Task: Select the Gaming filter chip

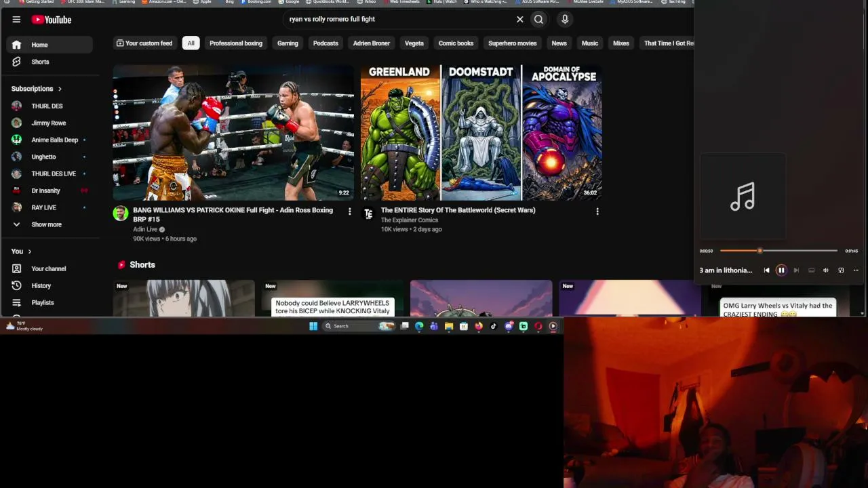Action: pyautogui.click(x=288, y=43)
